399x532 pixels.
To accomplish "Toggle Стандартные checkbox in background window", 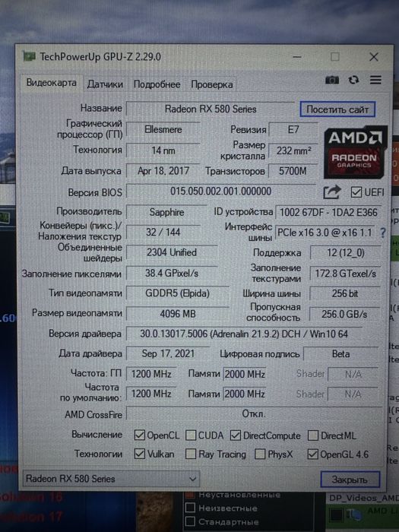I will tap(190, 521).
